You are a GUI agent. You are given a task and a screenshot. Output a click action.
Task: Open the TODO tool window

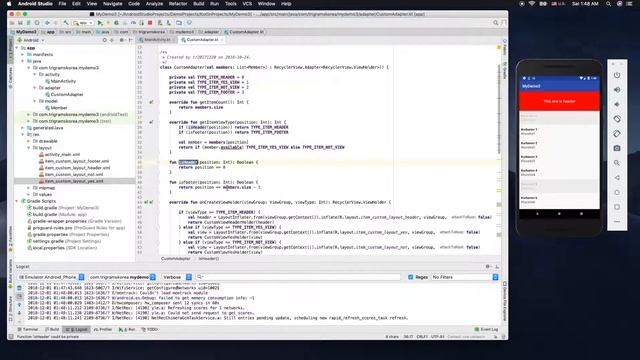click(x=150, y=329)
